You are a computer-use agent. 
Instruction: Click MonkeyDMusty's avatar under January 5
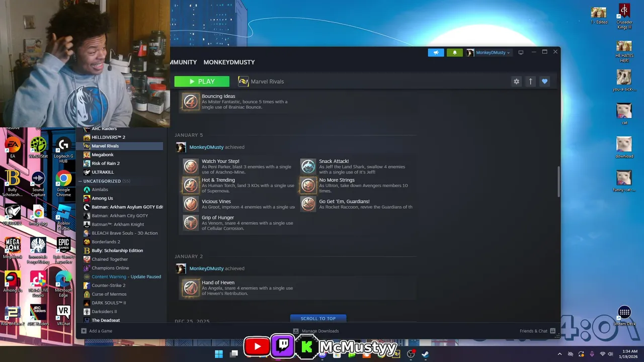click(x=181, y=147)
